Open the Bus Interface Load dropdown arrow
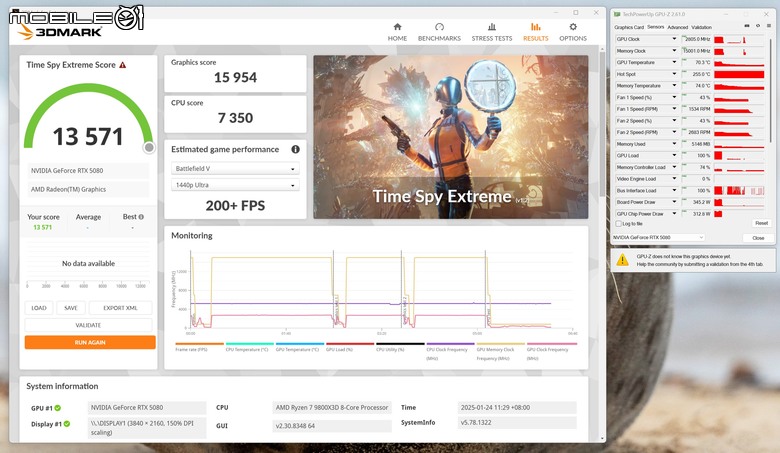 coord(674,190)
